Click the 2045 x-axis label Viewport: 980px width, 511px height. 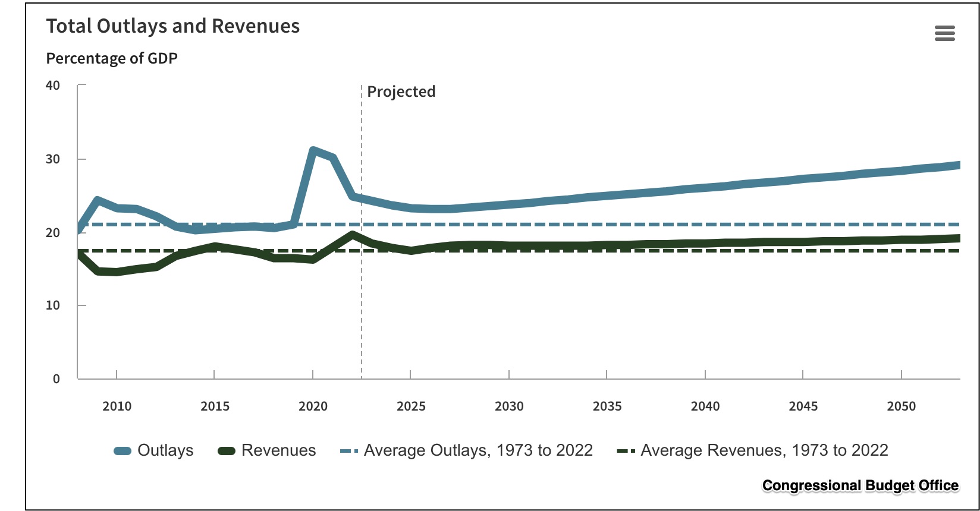803,406
